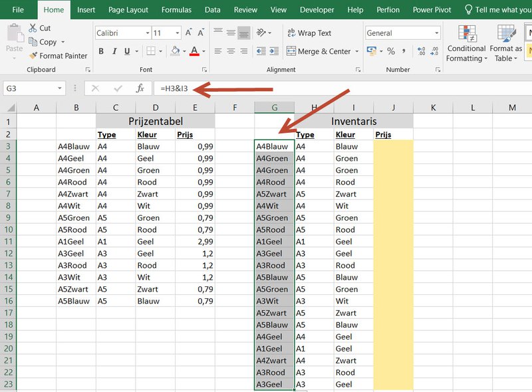Open the font size dropdown
Image resolution: width=532 pixels, height=392 pixels.
tap(178, 33)
